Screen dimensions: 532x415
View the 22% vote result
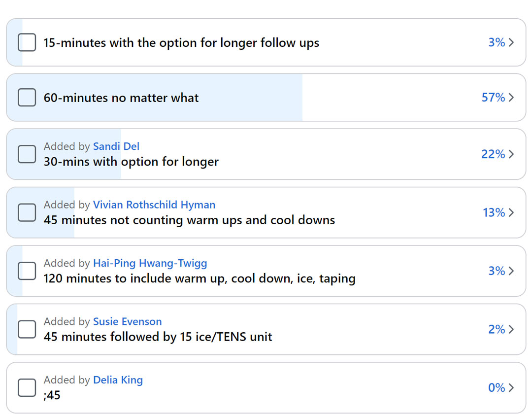[x=493, y=154]
